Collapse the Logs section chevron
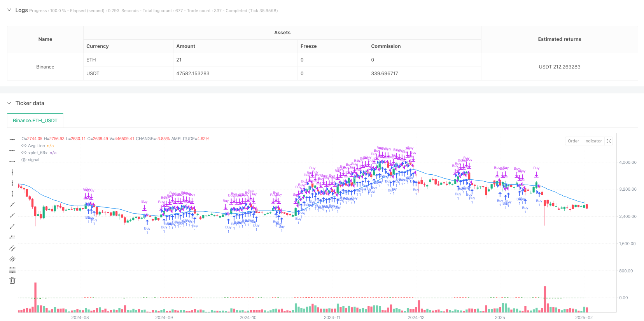644x321 pixels. click(9, 10)
